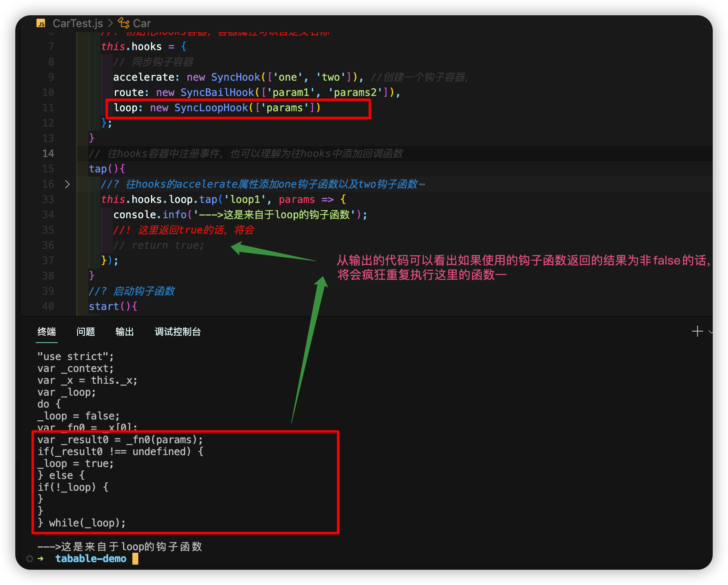Click the '//? 启动钩子函数' comment
Screen dimensions: 728x585
[132, 291]
